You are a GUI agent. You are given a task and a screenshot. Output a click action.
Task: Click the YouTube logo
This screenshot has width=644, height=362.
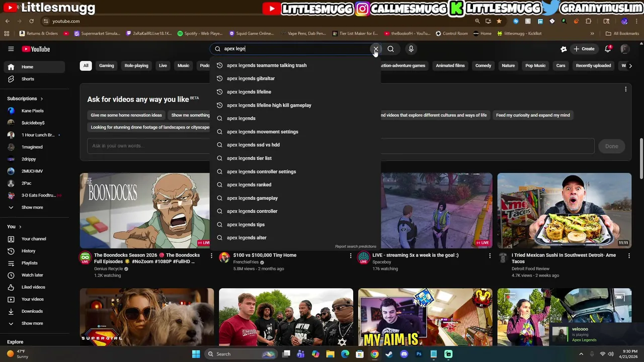click(36, 49)
